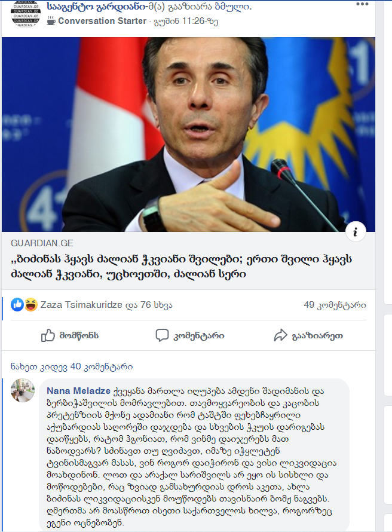Open the 49 კომენტარი count link

point(335,305)
